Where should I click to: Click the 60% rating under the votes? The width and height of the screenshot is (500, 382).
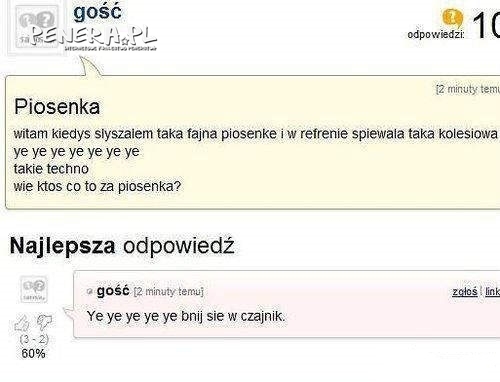[33, 353]
